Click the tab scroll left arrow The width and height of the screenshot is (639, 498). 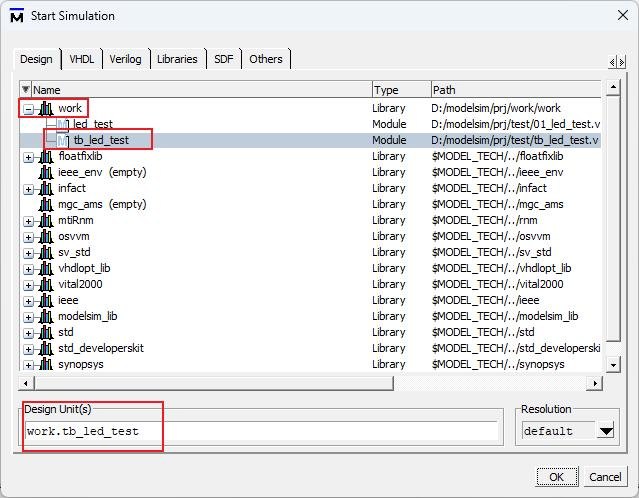pyautogui.click(x=612, y=62)
